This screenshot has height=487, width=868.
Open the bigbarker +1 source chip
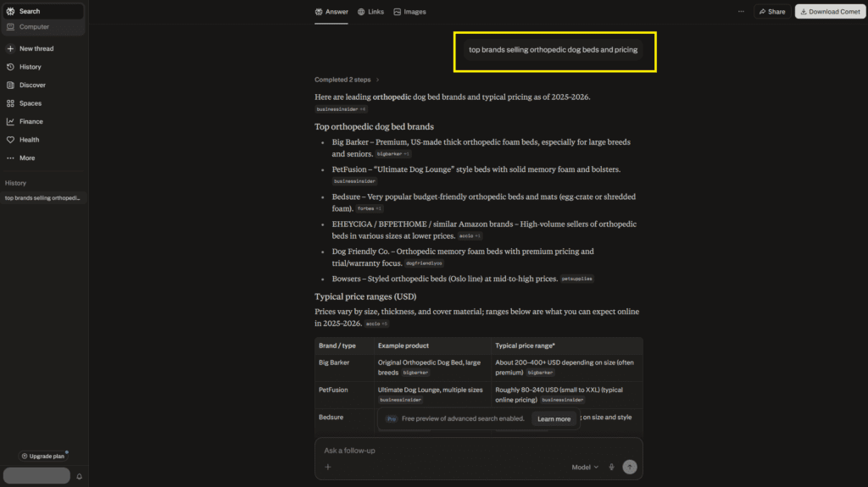393,154
